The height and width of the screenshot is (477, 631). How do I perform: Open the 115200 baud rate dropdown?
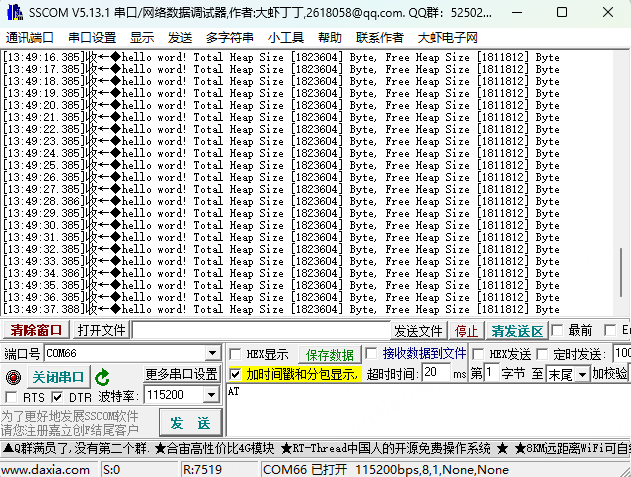pyautogui.click(x=211, y=395)
